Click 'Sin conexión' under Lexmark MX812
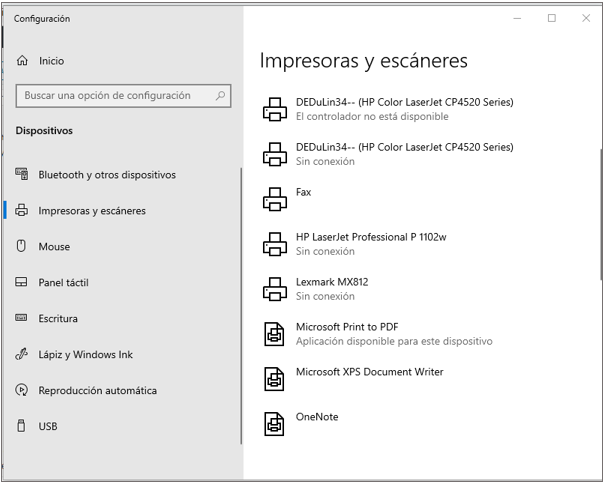 click(325, 296)
